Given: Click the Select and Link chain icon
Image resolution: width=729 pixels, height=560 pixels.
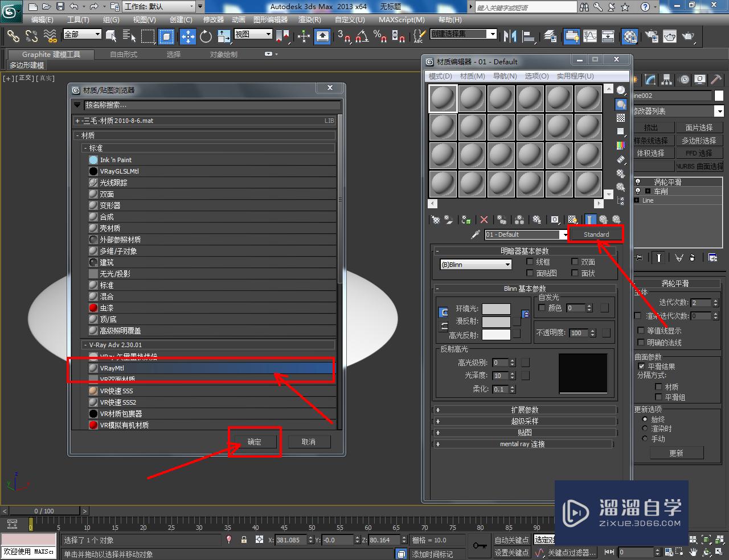Looking at the screenshot, I should (13, 36).
